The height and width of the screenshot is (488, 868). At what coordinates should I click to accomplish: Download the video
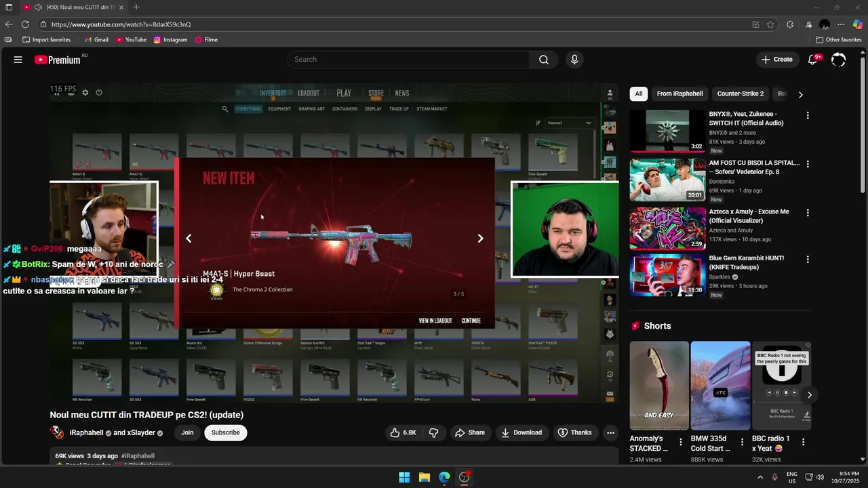pyautogui.click(x=521, y=432)
